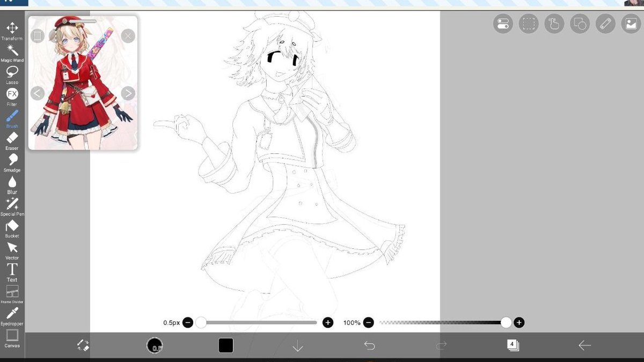Show previous reference image

[x=37, y=93]
